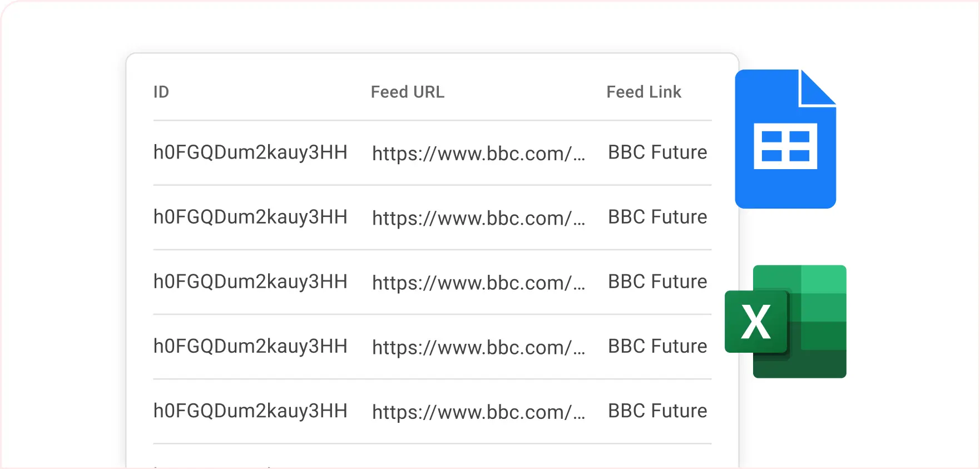Select the Feed Link column header

(644, 92)
